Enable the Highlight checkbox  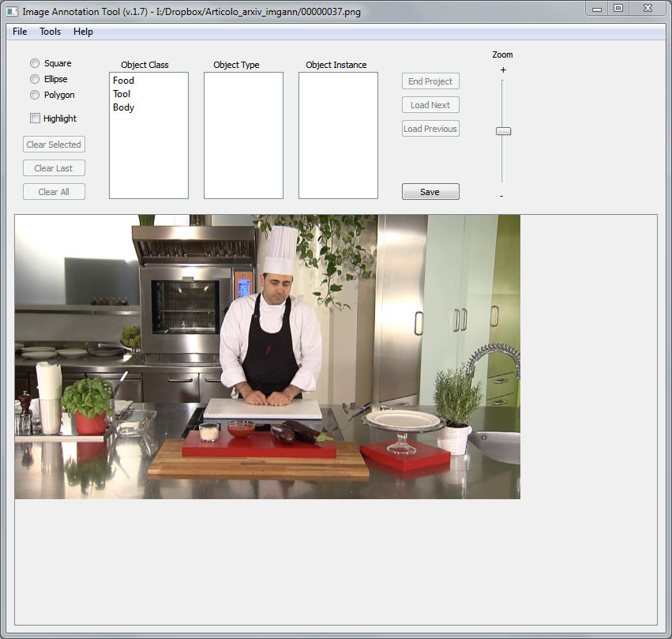(x=35, y=118)
